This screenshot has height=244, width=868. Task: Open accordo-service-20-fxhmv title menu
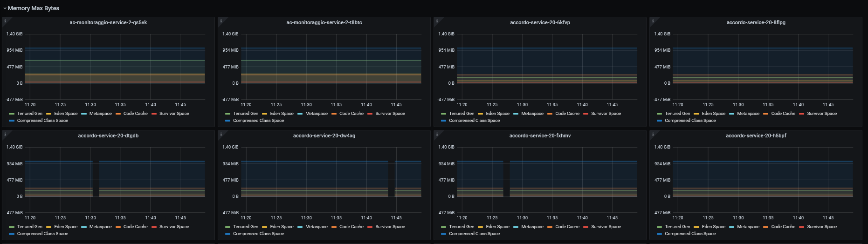(x=540, y=136)
